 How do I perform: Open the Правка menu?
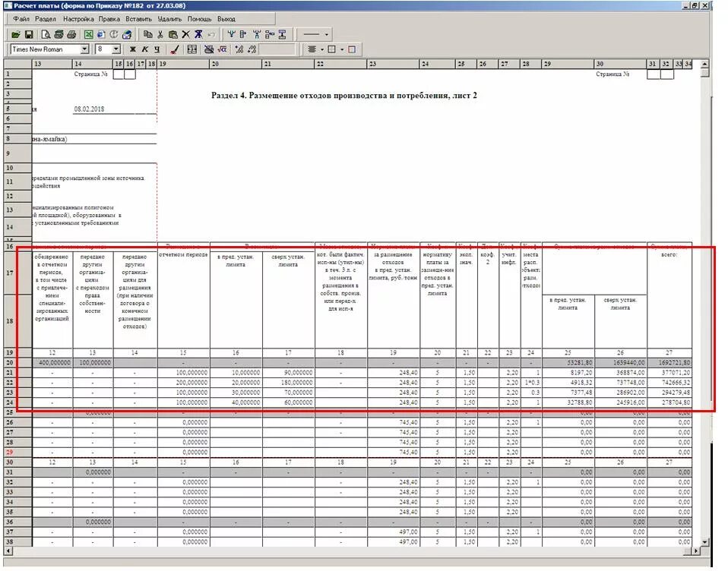tap(109, 19)
